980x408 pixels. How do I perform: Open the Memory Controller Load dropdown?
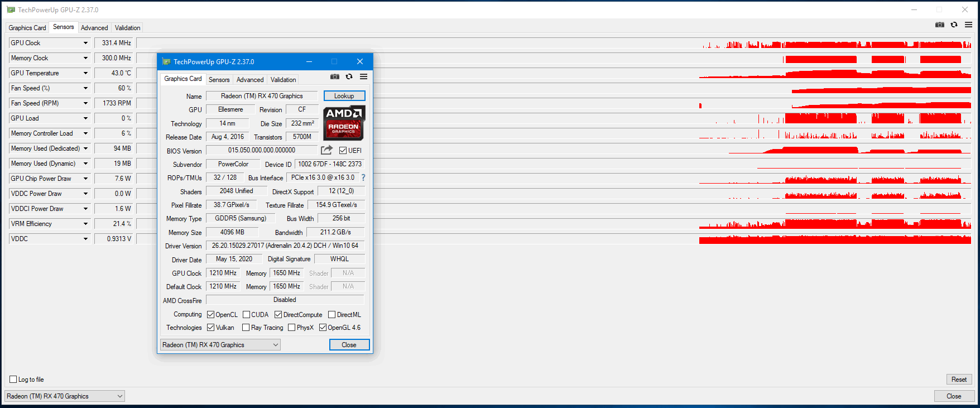tap(85, 133)
